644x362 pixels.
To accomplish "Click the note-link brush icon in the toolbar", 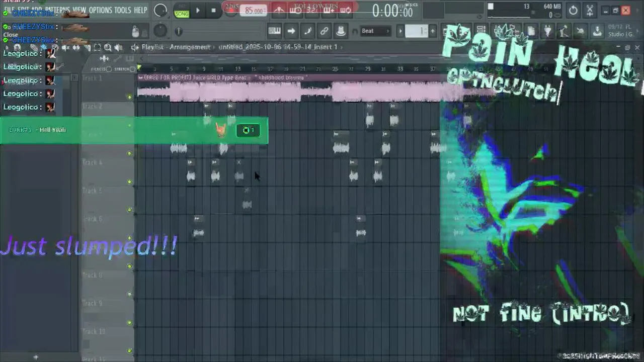I will coord(308,31).
